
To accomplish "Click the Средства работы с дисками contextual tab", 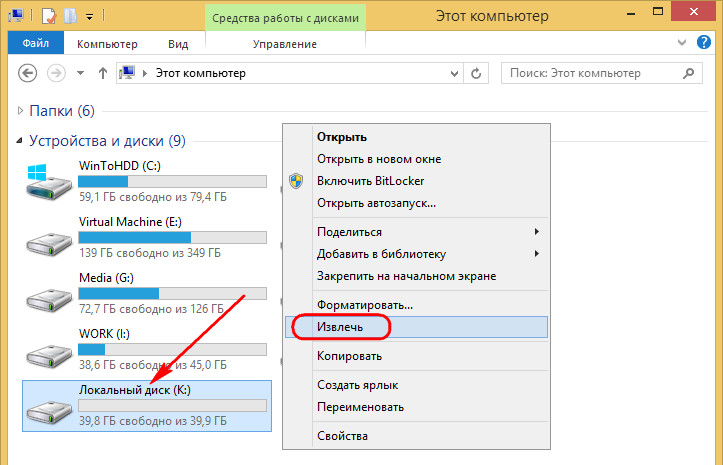I will tap(285, 18).
